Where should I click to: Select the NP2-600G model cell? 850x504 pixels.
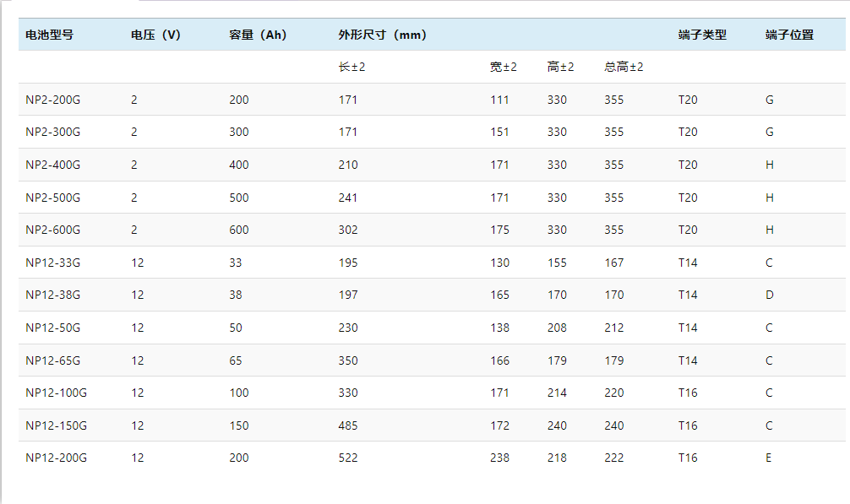(x=52, y=230)
